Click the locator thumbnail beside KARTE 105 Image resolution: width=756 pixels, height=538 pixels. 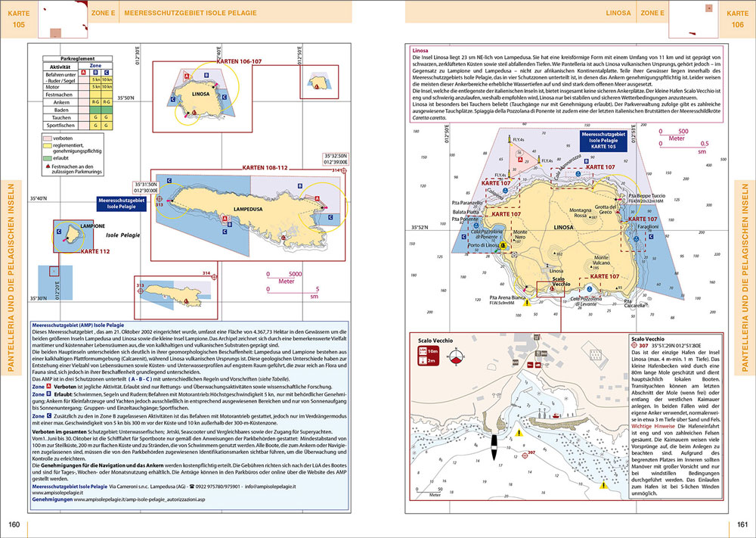click(64, 20)
